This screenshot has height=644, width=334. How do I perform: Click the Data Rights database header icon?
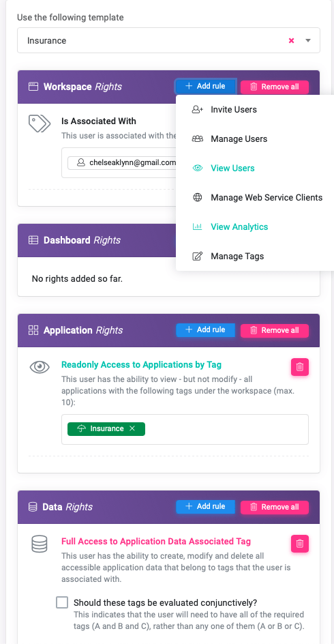33,507
